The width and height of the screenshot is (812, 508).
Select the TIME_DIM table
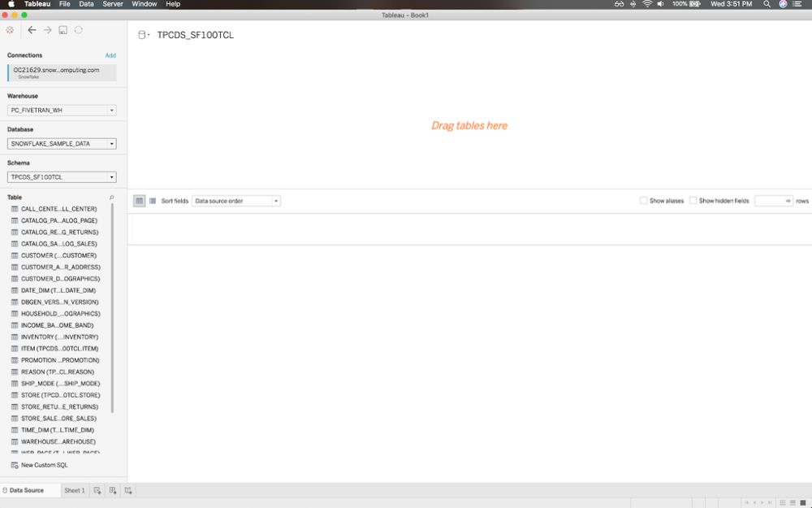[58, 430]
